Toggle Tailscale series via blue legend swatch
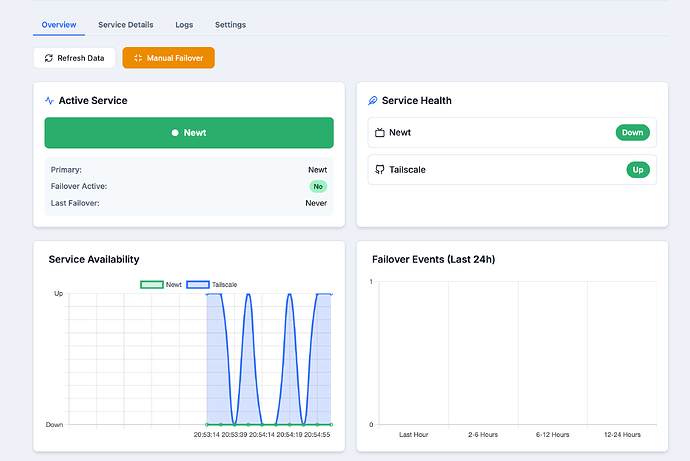 coord(198,285)
